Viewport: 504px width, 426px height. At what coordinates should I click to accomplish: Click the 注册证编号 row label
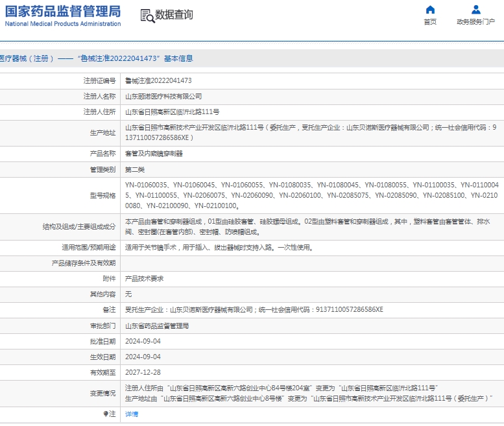(x=99, y=80)
